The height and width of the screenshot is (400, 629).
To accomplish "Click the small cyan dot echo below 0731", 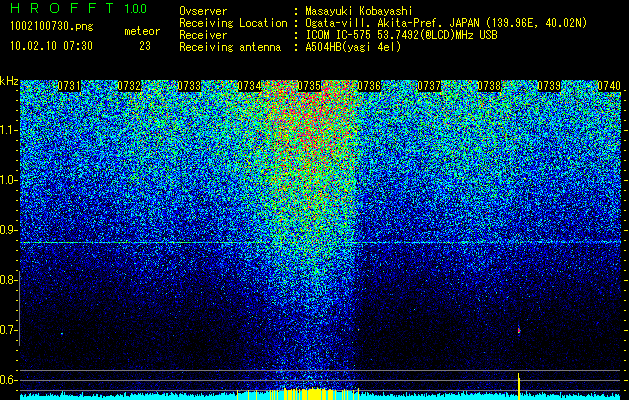I will [x=62, y=333].
